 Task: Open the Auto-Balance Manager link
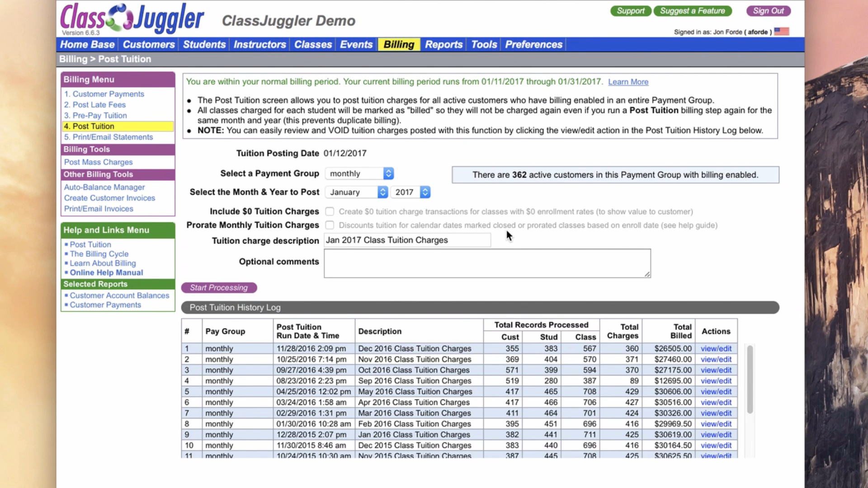click(104, 187)
